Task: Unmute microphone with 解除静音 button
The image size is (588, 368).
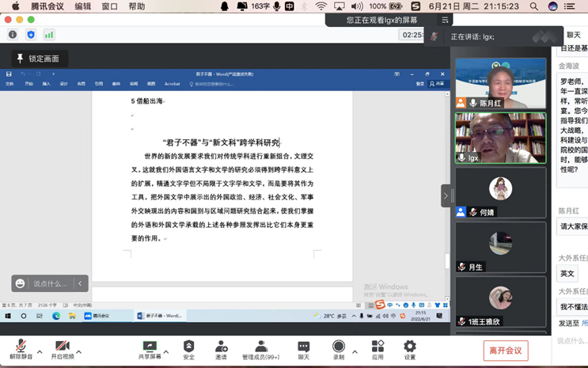Action: [21, 350]
